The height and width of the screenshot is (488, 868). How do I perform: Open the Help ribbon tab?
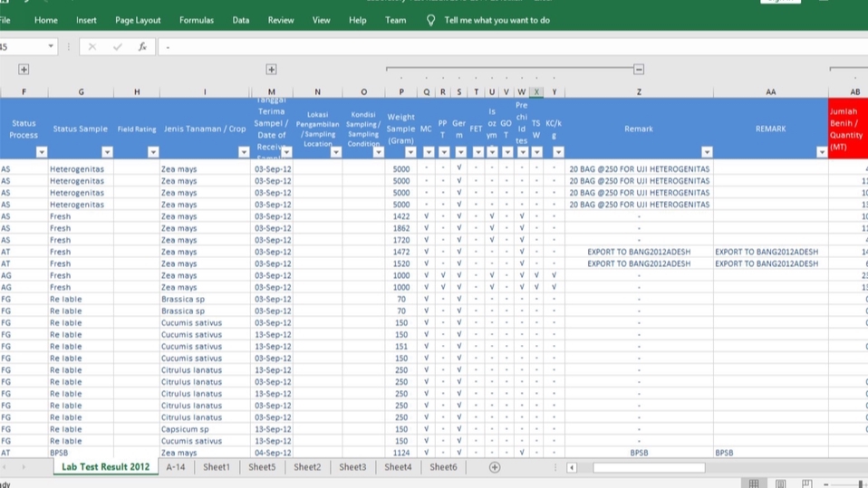point(358,21)
